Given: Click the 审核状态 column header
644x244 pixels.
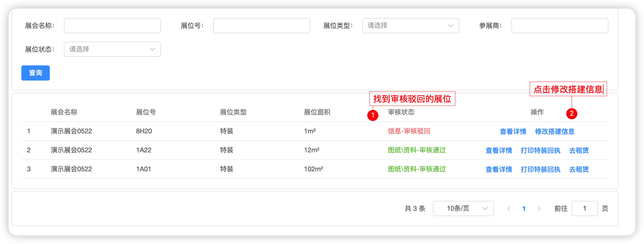Looking at the screenshot, I should 401,112.
